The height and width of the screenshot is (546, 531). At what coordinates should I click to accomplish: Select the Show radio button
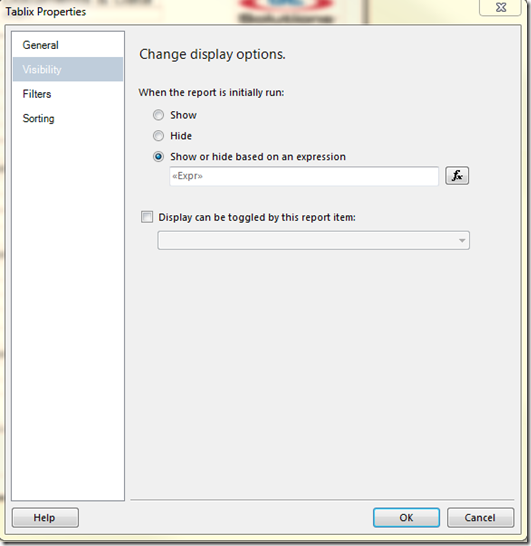coord(158,115)
